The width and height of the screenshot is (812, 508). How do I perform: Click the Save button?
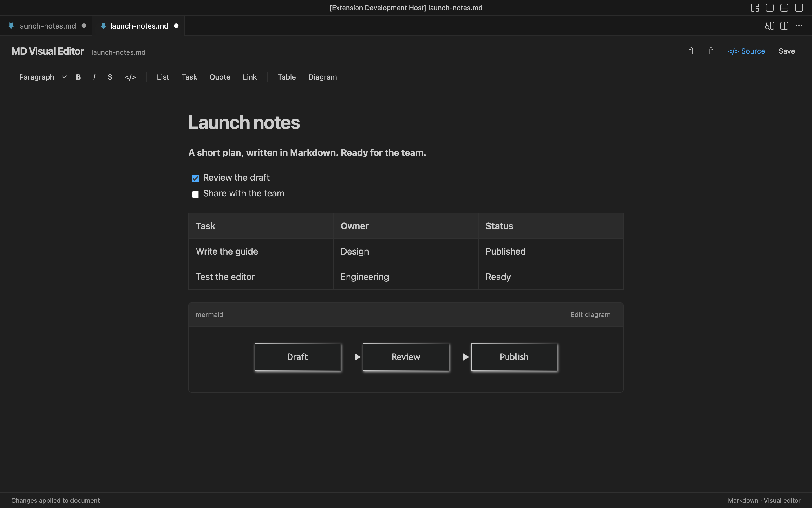point(787,51)
